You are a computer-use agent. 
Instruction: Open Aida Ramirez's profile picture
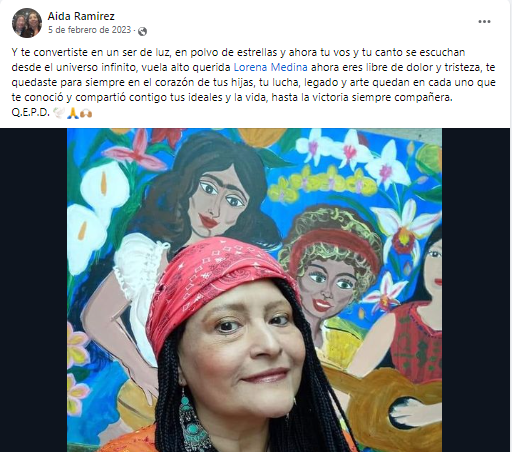(27, 23)
